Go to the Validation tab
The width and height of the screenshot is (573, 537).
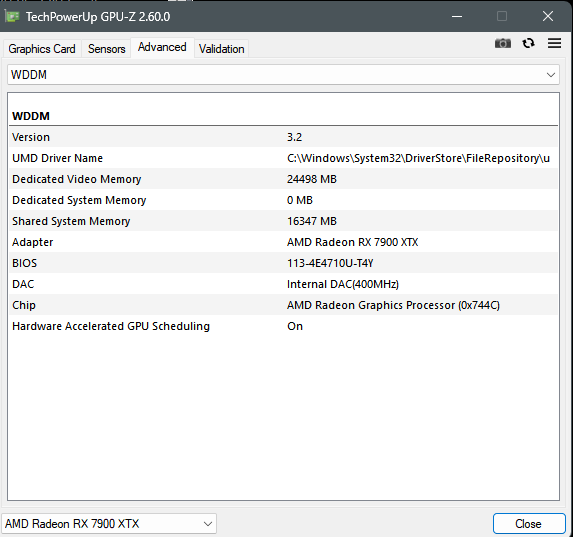221,49
